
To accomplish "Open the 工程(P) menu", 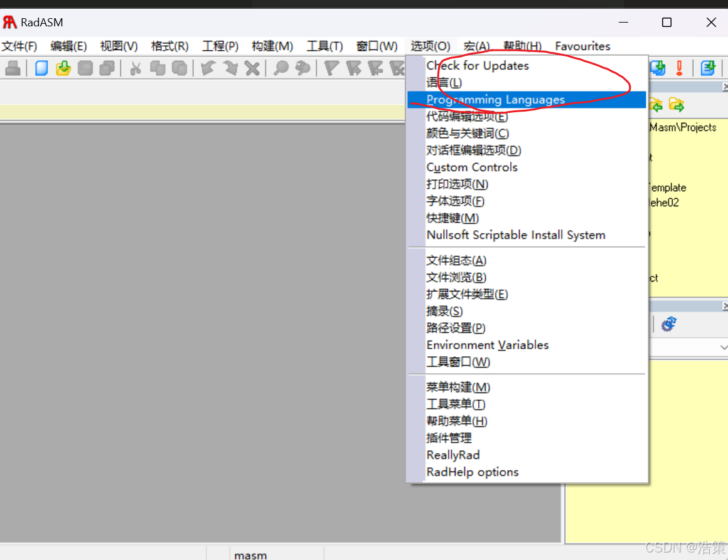I will (x=220, y=46).
